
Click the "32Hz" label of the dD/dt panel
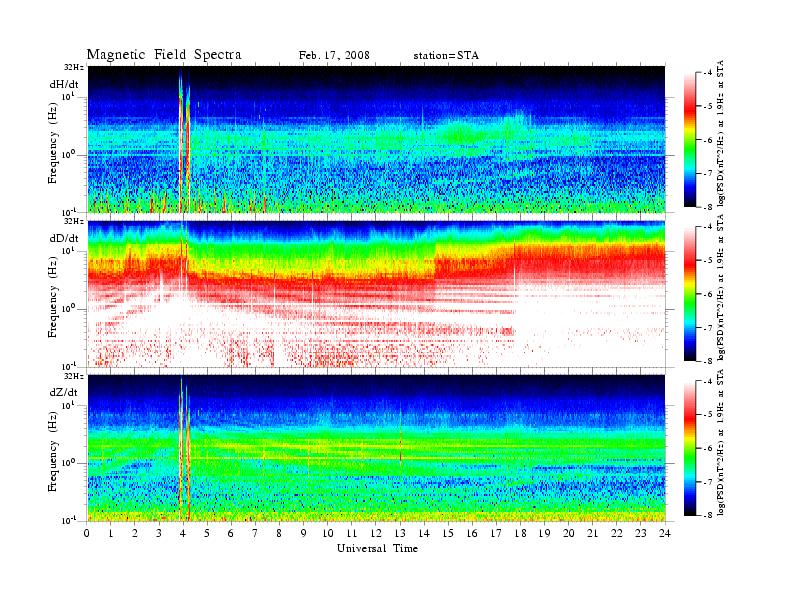pos(73,221)
